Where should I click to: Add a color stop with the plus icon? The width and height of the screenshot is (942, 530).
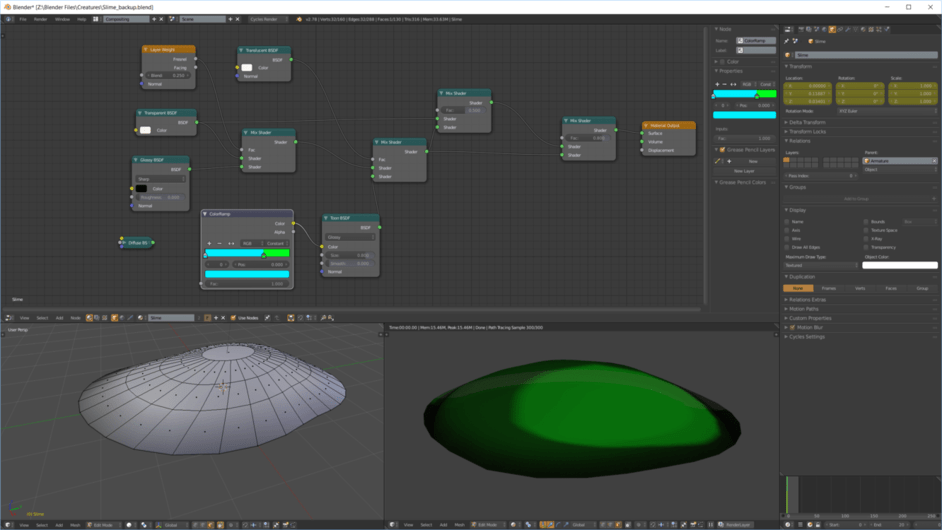pyautogui.click(x=209, y=243)
